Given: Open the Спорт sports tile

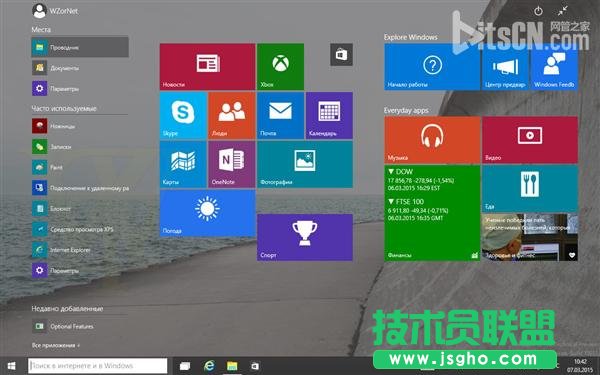Looking at the screenshot, I should 305,237.
